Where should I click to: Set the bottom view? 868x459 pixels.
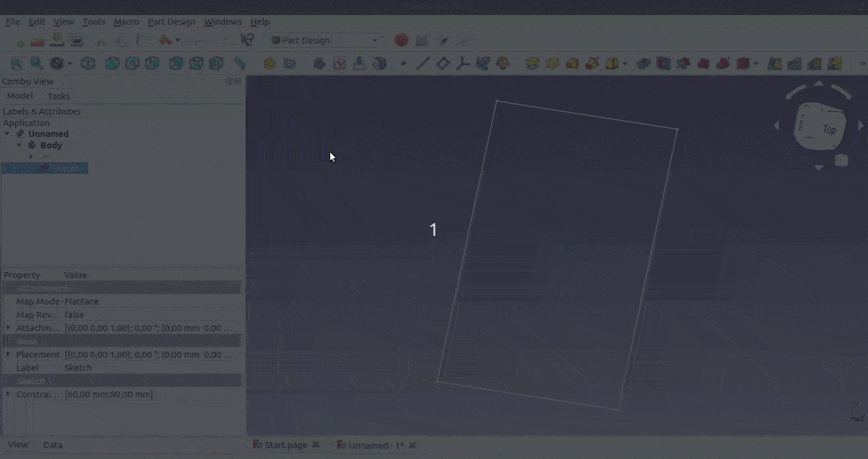pyautogui.click(x=196, y=63)
